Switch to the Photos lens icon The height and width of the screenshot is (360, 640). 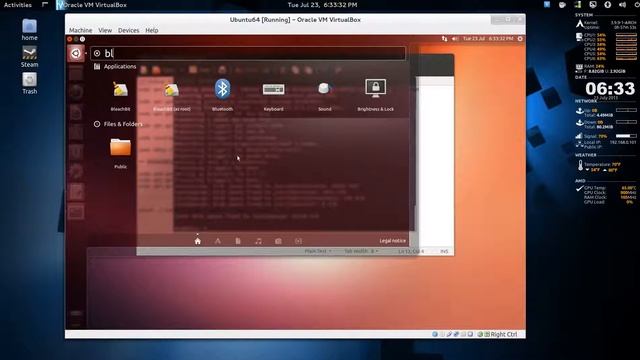[x=278, y=241]
